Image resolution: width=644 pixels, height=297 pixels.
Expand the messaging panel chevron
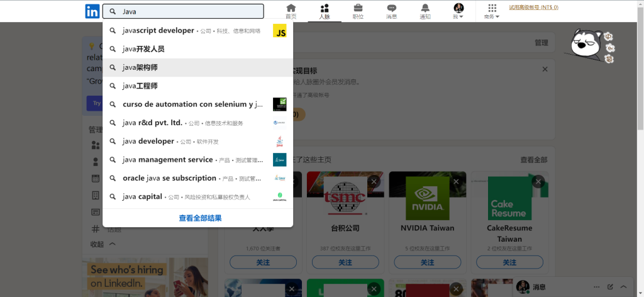click(x=623, y=287)
